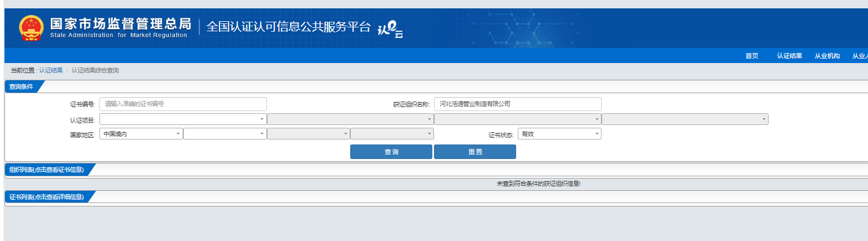
Task: Click the 获证组织名称 label
Action: click(x=412, y=104)
